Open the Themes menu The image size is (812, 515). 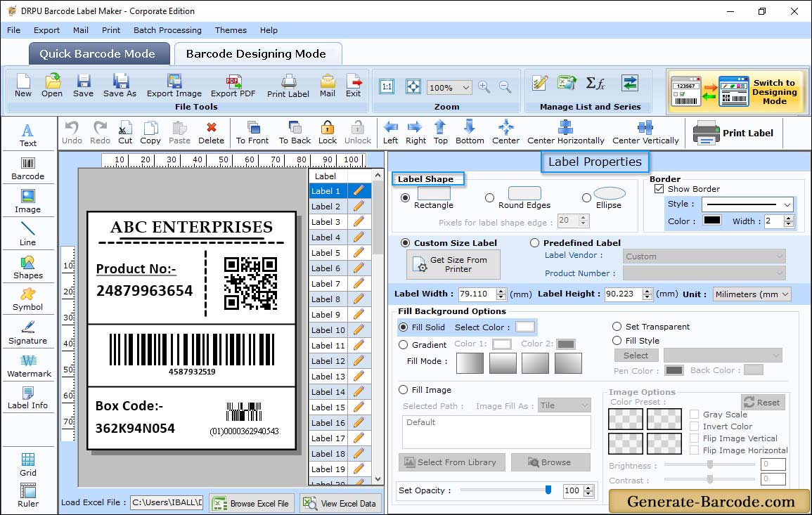point(231,30)
